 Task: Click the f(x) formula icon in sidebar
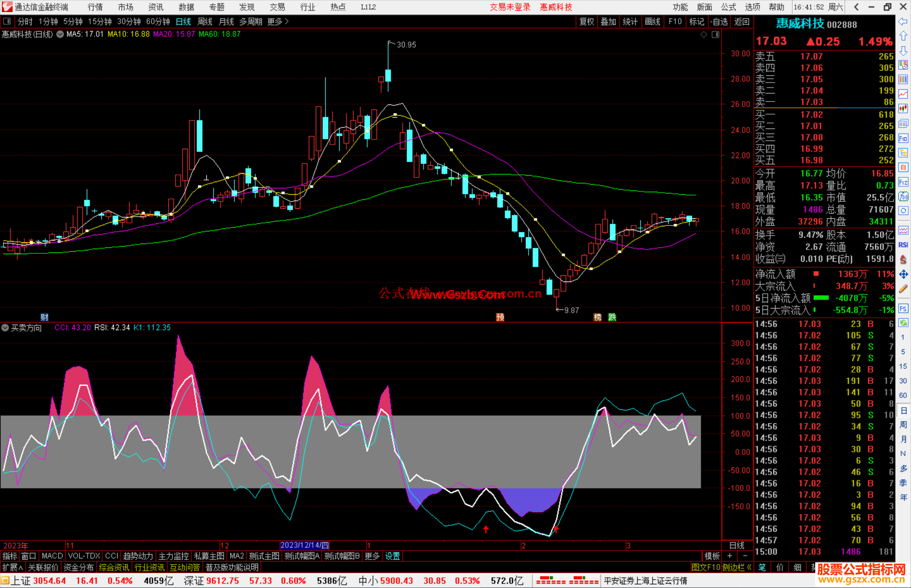click(903, 196)
